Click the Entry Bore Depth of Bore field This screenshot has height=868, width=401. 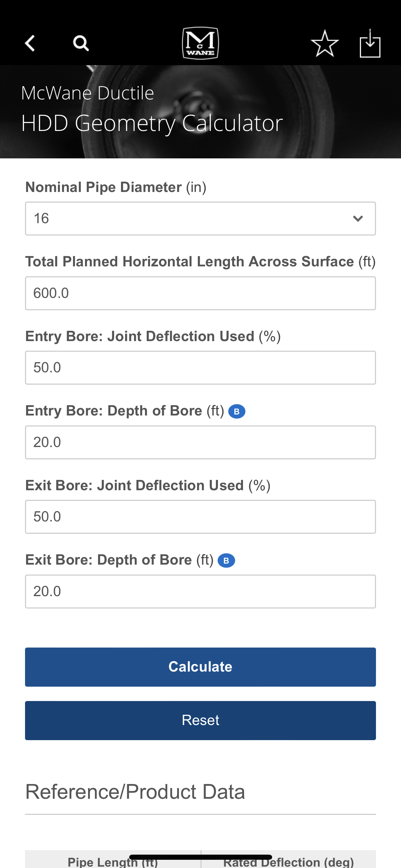coord(200,443)
